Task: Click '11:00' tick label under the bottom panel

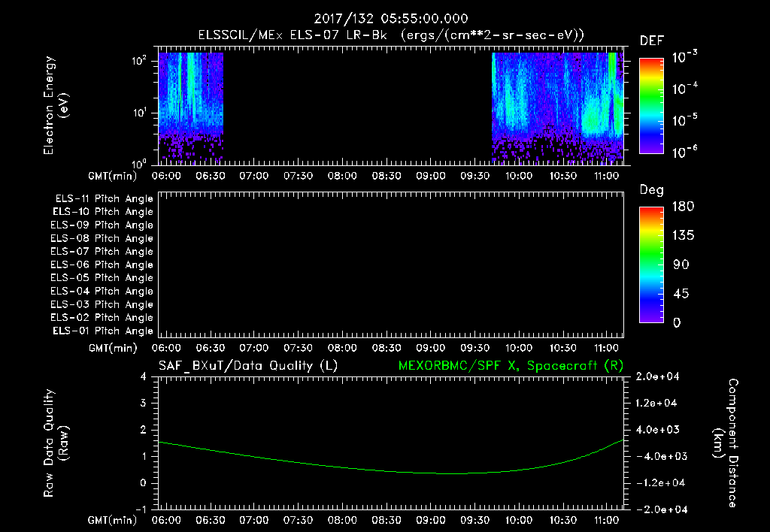Action: pos(607,520)
